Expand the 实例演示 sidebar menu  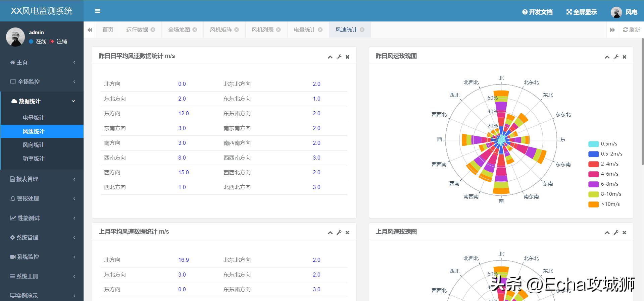pos(42,296)
